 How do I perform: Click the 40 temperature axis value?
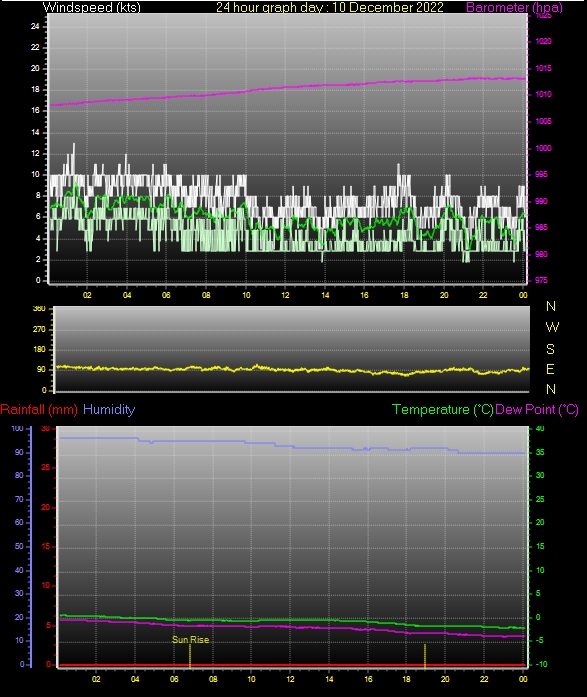pyautogui.click(x=540, y=429)
